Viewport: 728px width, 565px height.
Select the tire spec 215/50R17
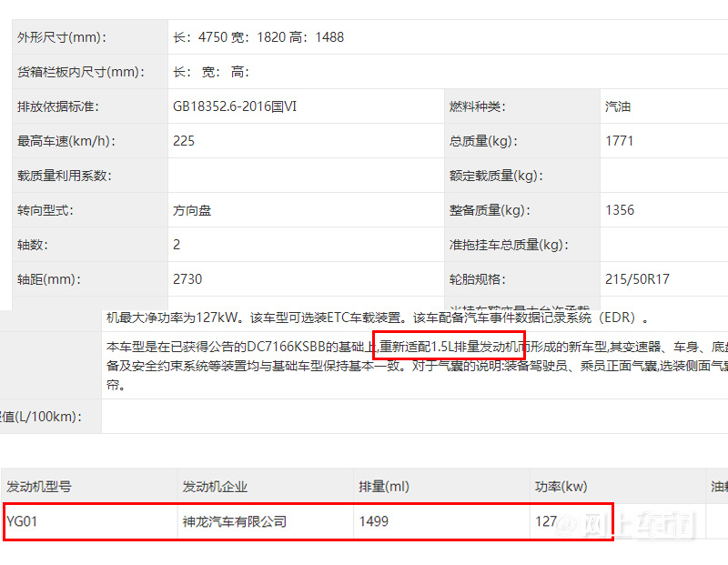point(638,279)
